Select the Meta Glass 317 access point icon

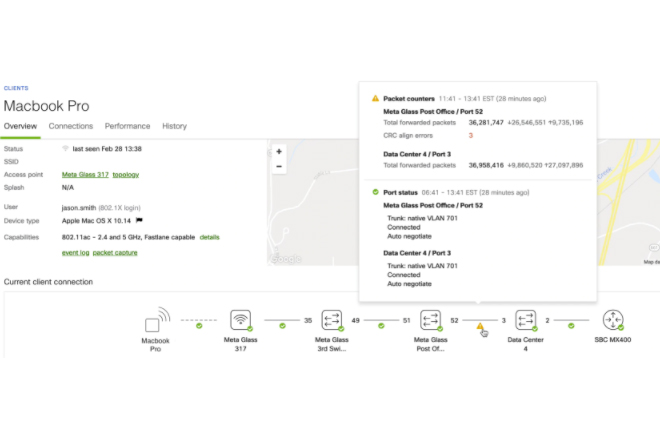pyautogui.click(x=240, y=321)
